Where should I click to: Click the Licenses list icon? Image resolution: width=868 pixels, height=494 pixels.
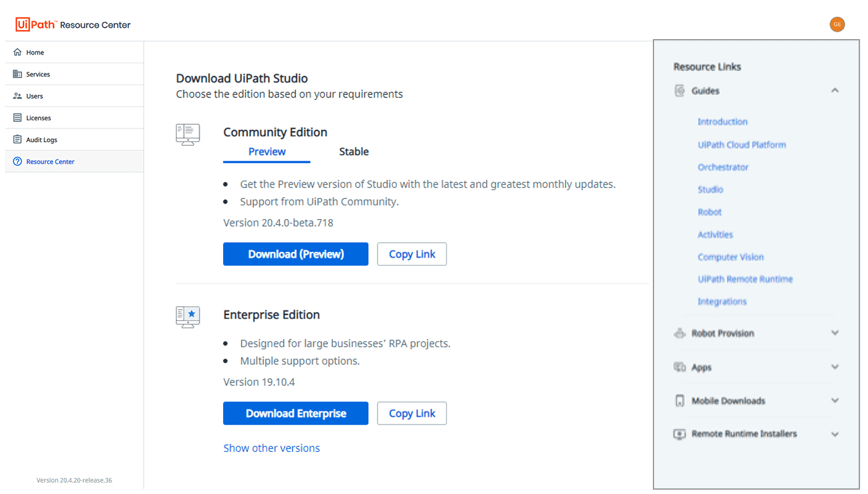coord(17,118)
